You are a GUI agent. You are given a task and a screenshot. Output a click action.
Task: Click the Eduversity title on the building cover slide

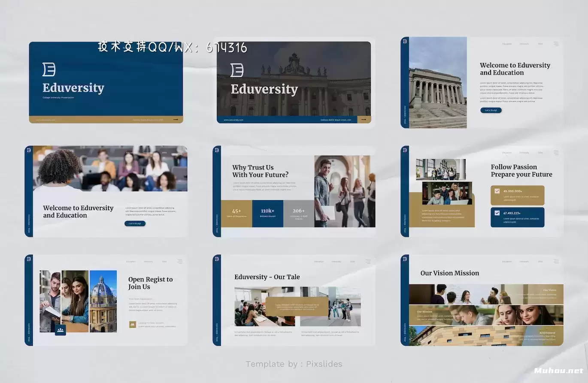264,89
